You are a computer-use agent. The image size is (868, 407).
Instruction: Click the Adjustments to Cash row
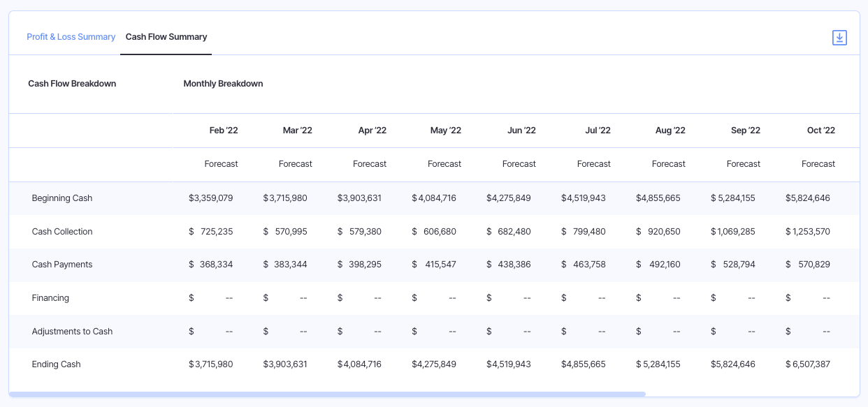(x=72, y=331)
